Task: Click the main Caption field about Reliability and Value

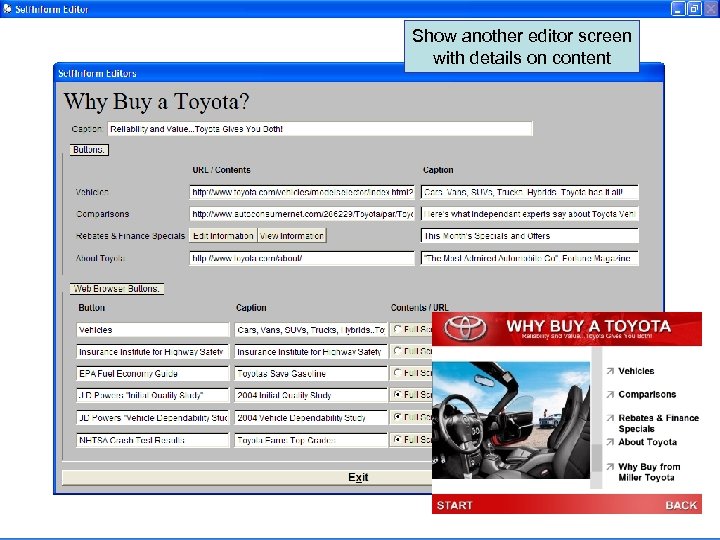Action: point(320,129)
